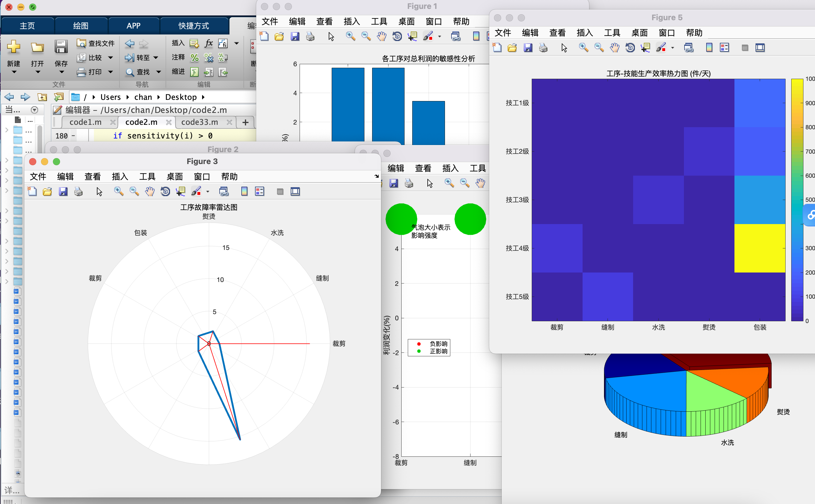This screenshot has height=504, width=815.
Task: Click the smart indent icon beside 缩进
Action: click(194, 72)
